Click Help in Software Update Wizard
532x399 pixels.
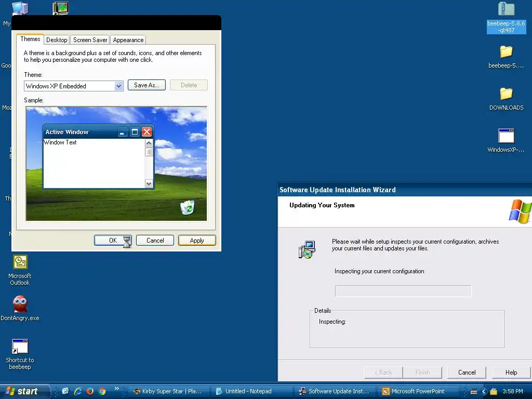pyautogui.click(x=511, y=372)
